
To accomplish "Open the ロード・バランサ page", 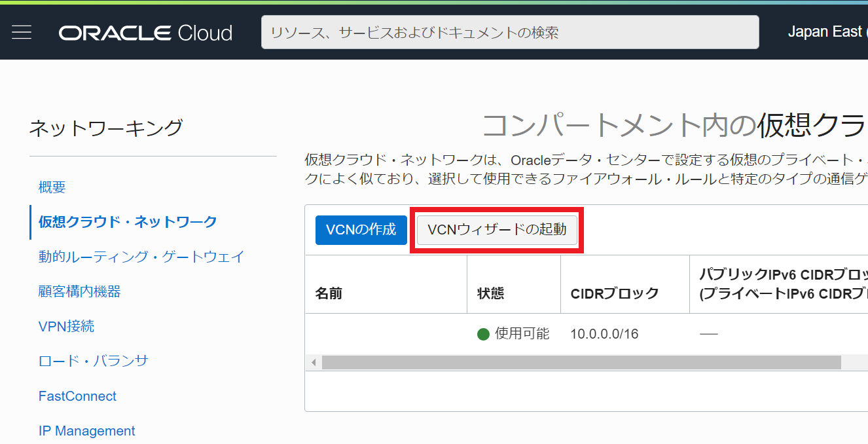I will point(94,361).
